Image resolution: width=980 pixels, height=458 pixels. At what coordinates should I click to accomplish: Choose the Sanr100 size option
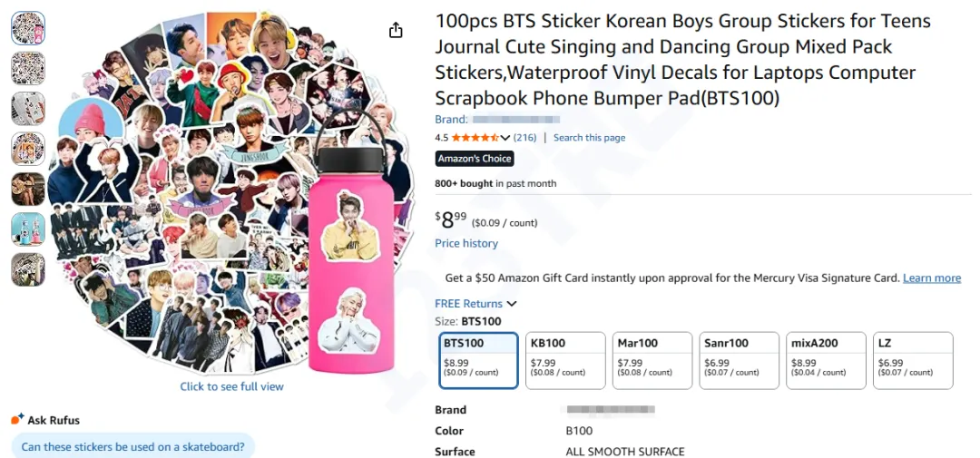tap(739, 360)
